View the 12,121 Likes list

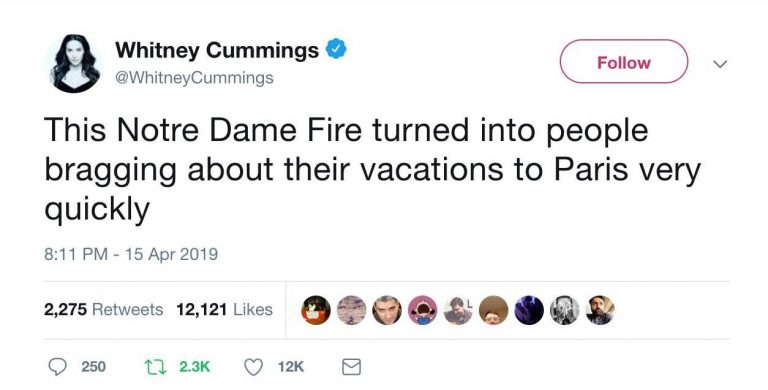click(x=224, y=310)
